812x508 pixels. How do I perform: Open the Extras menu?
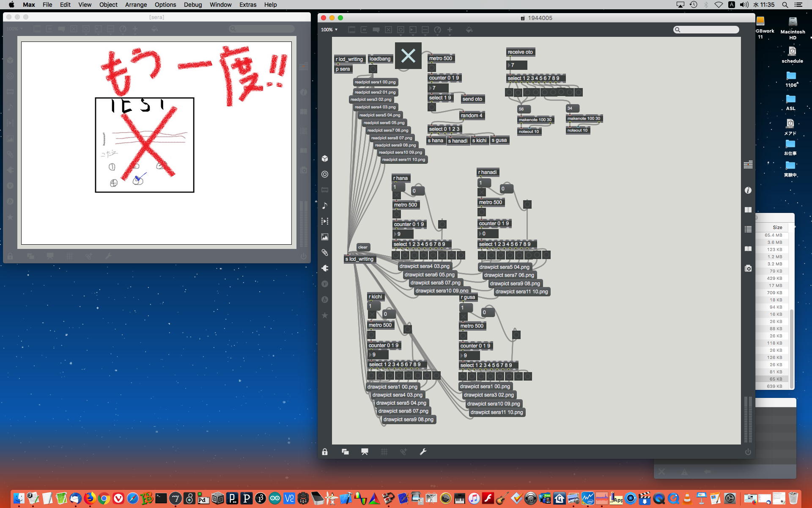247,5
